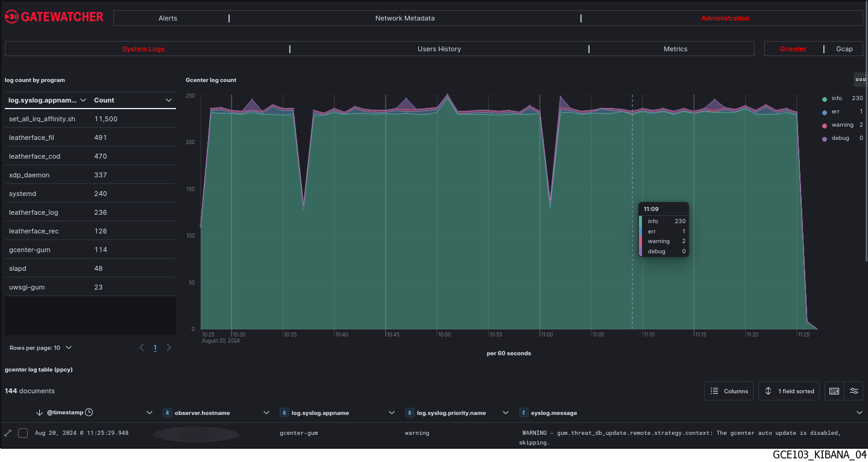Open the chart panel options menu
Image resolution: width=868 pixels, height=462 pixels.
[x=861, y=79]
